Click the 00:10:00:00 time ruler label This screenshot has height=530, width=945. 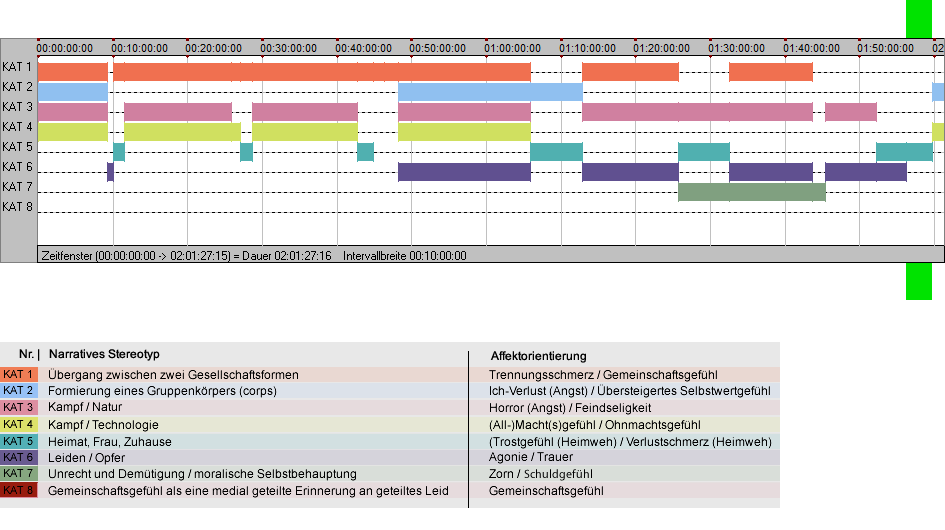[x=139, y=48]
